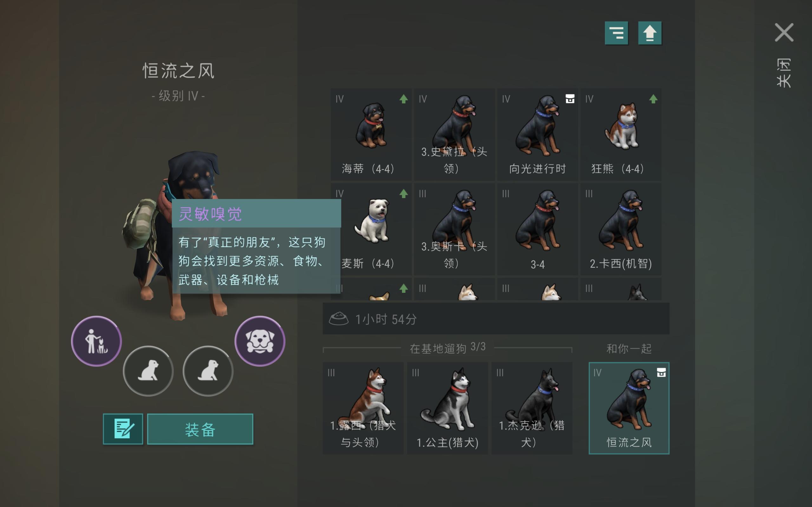Close the dog kennel window
The image size is (812, 507).
pyautogui.click(x=784, y=33)
